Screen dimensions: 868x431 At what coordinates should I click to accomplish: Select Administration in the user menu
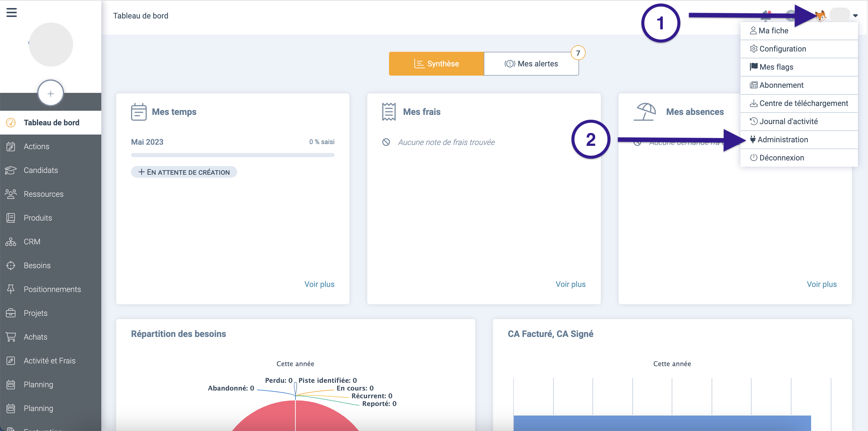(x=783, y=140)
